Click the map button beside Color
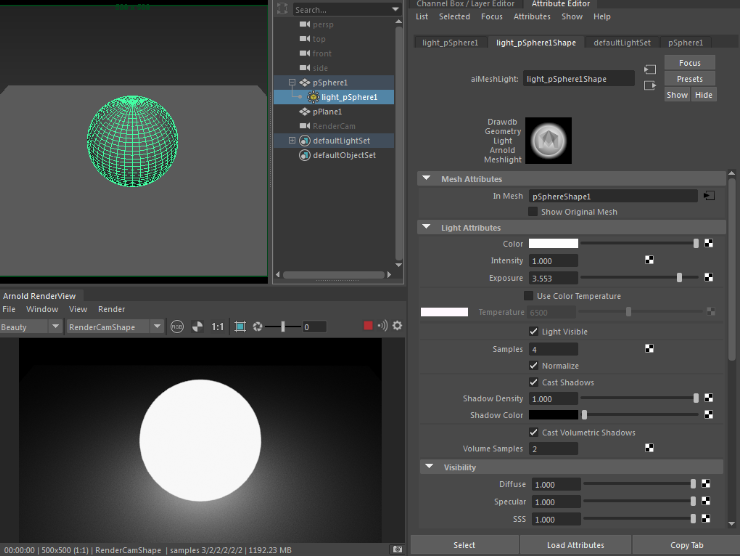 click(x=708, y=243)
